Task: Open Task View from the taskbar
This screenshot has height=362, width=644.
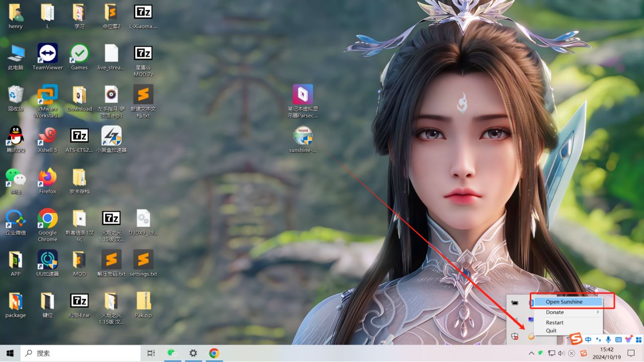Action: 151,353
